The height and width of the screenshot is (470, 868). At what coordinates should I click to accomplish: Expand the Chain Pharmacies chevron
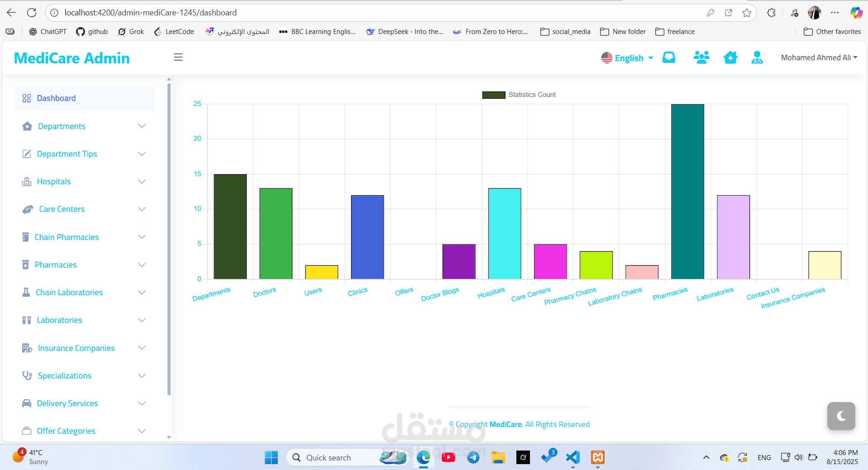(142, 237)
